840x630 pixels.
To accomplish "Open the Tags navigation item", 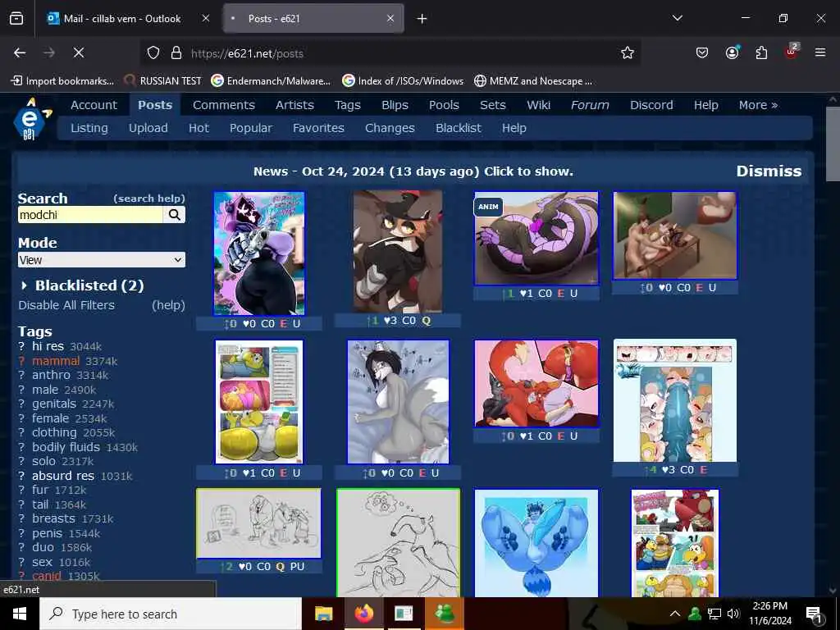I will point(348,105).
